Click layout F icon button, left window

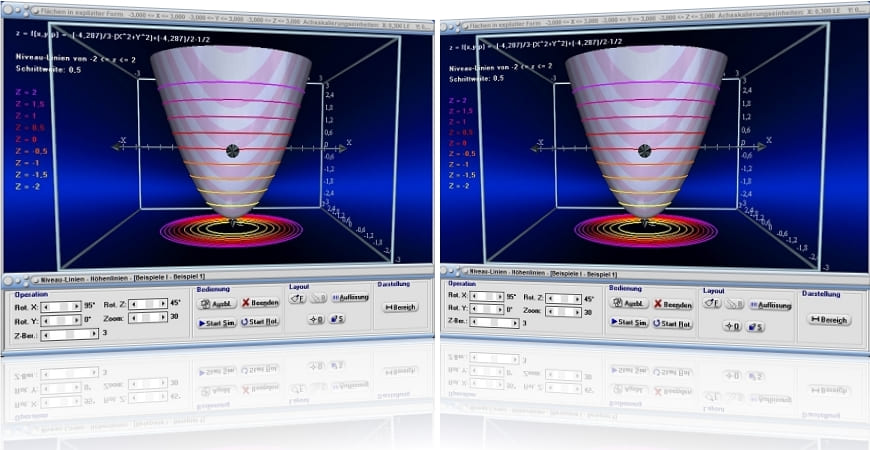coord(297,299)
